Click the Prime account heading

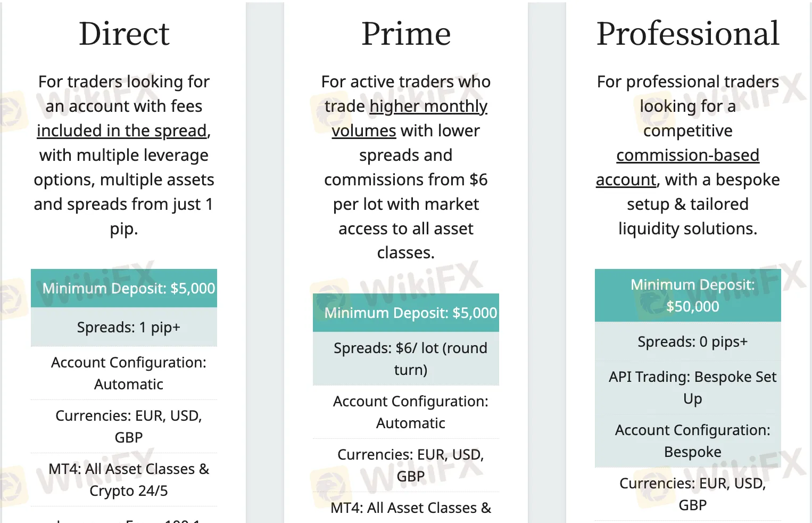pyautogui.click(x=406, y=34)
